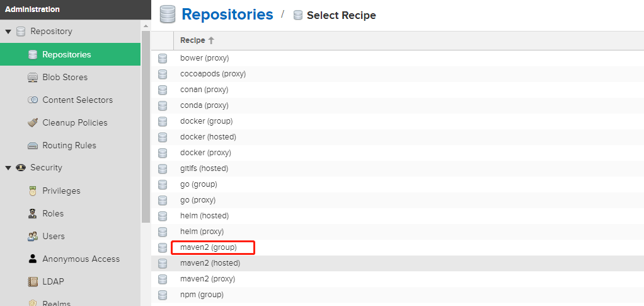This screenshot has height=306, width=644.
Task: Collapse the Security tree section
Action: coord(8,168)
